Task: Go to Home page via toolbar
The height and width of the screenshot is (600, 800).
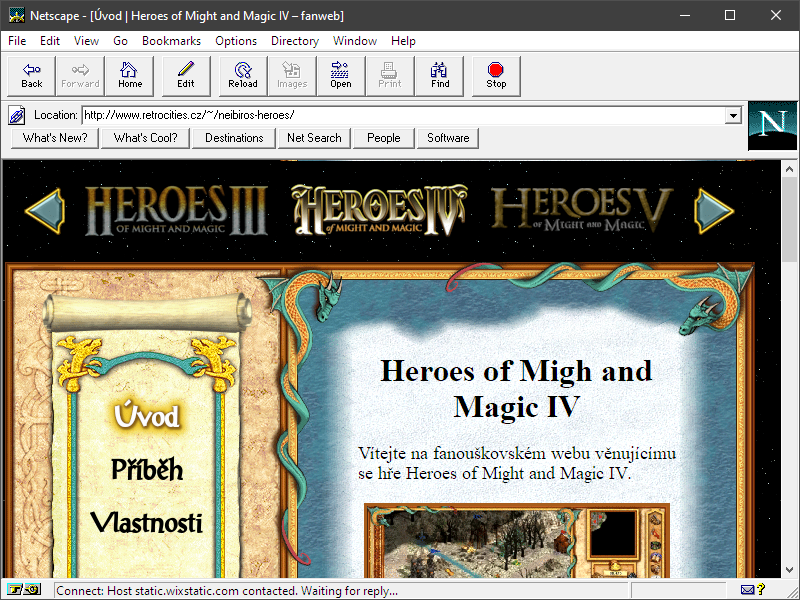Action: point(130,76)
